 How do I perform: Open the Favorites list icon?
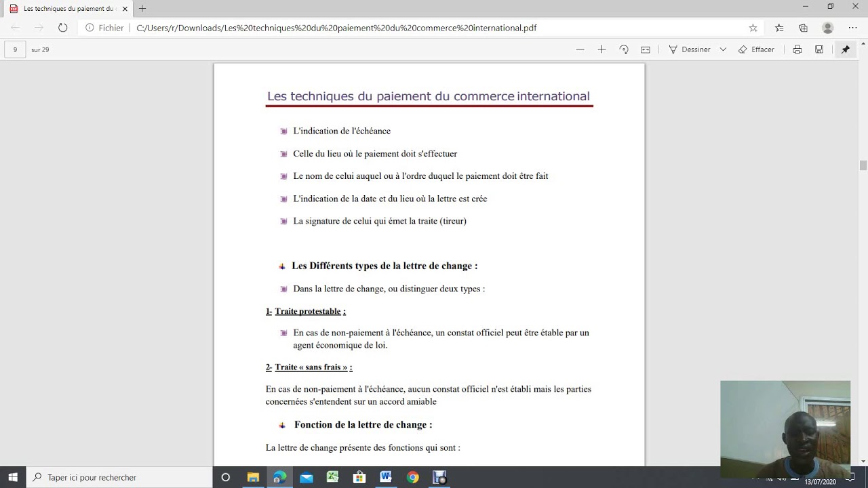coord(779,28)
